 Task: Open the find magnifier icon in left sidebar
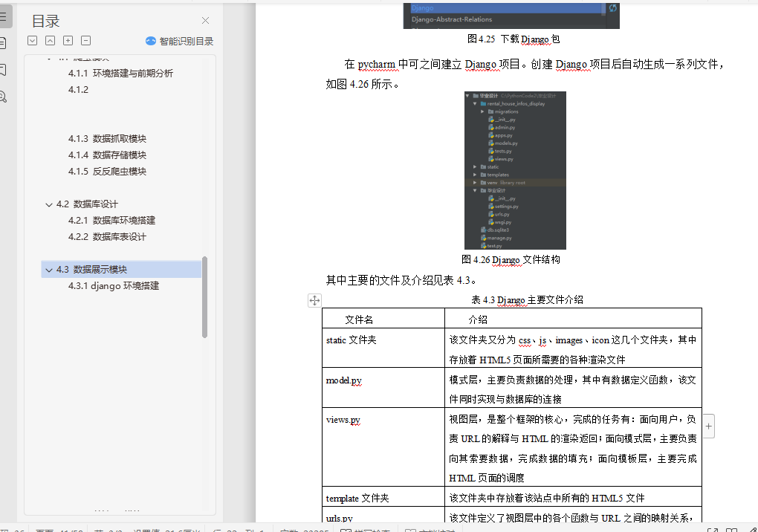click(x=3, y=97)
